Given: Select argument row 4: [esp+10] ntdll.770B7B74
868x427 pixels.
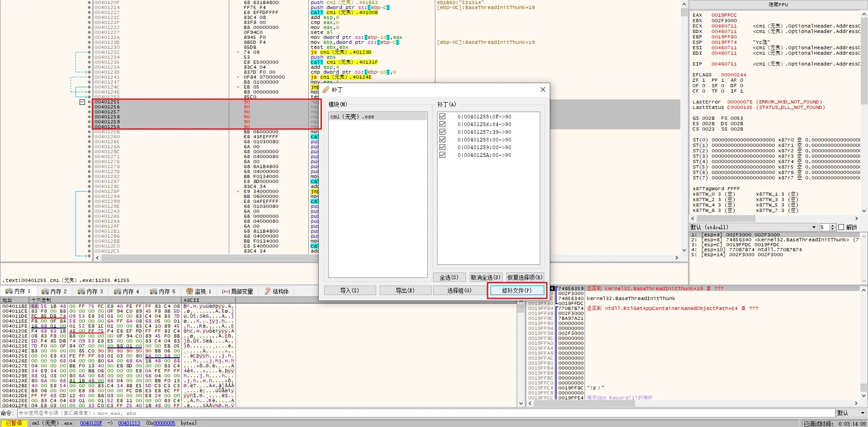Looking at the screenshot, I should point(774,250).
